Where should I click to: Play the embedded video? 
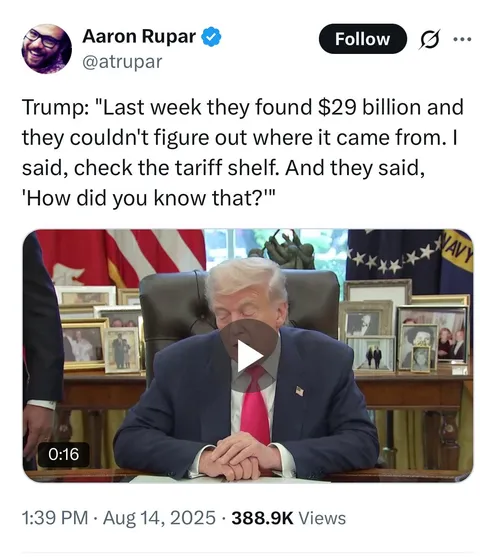pos(248,356)
